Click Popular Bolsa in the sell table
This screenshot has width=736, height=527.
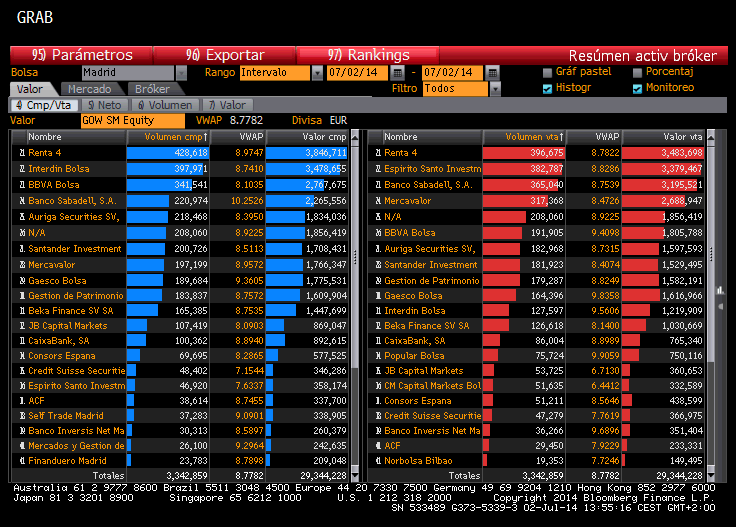(x=414, y=356)
